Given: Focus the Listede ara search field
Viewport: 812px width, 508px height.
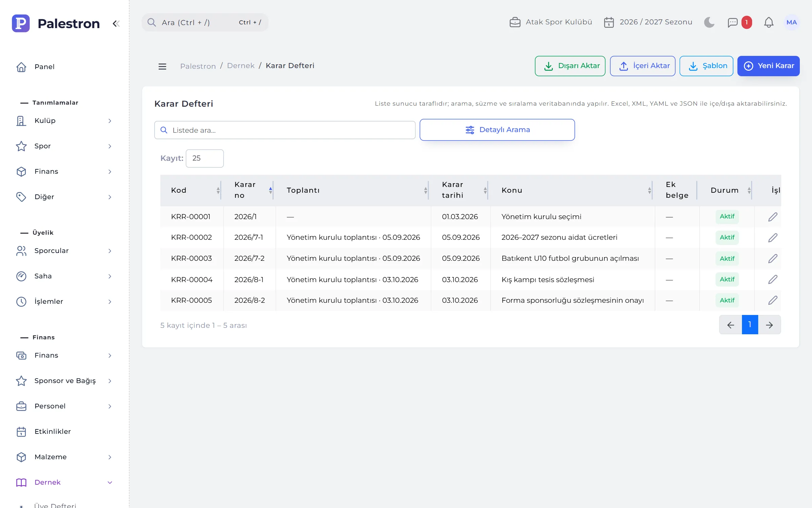Looking at the screenshot, I should point(285,130).
